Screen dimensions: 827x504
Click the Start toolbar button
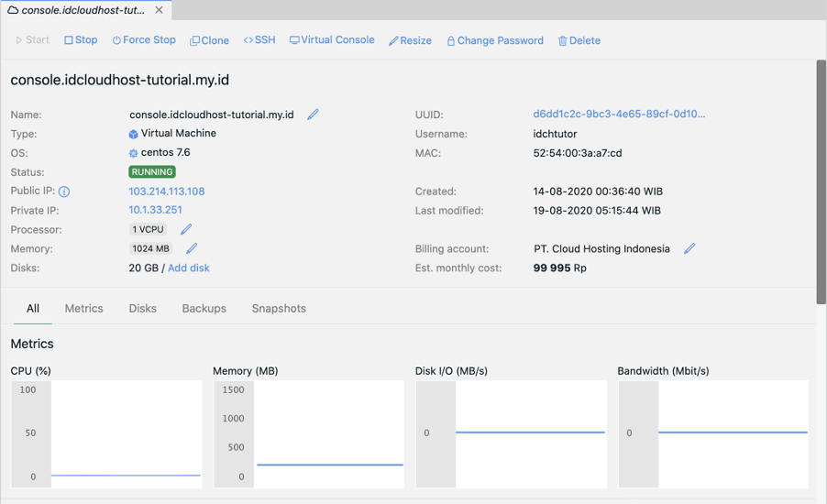coord(33,40)
